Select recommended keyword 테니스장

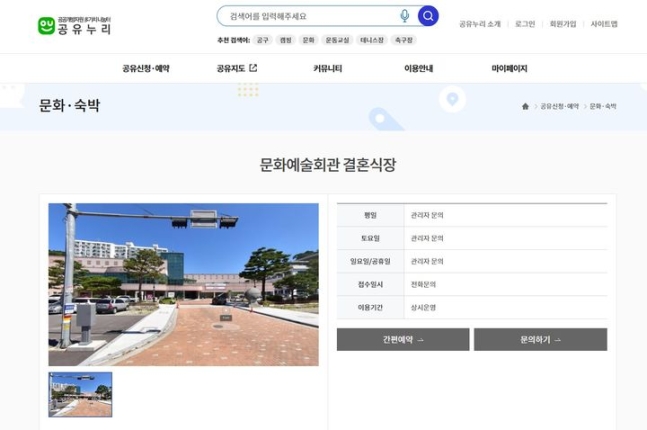coord(372,40)
